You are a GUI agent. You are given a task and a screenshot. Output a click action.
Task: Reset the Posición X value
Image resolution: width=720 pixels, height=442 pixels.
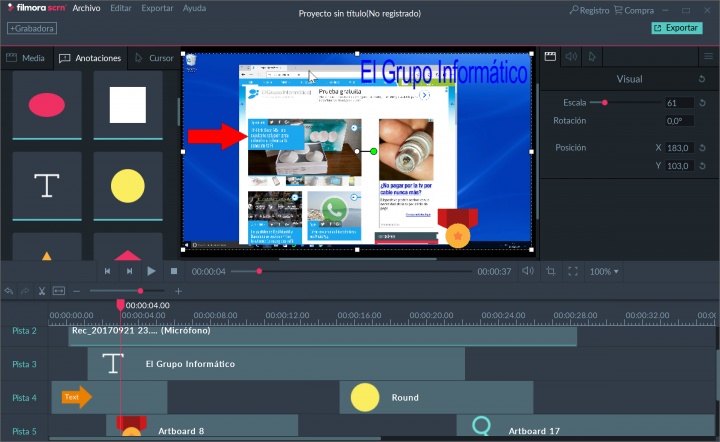point(703,148)
